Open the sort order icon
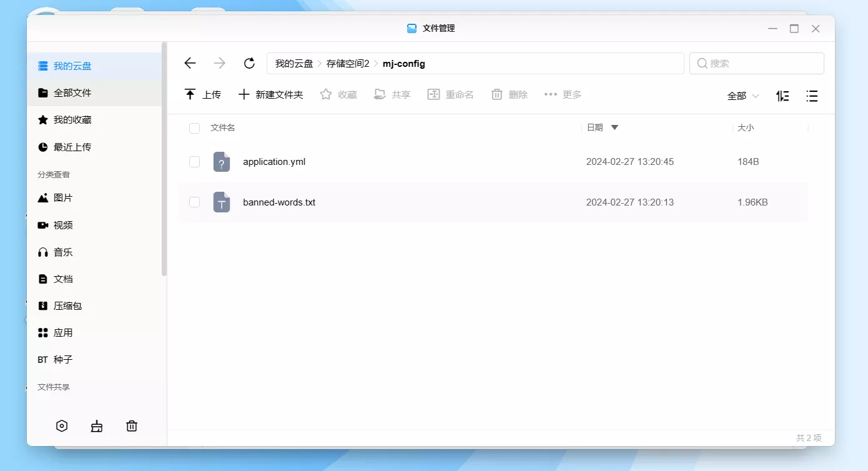Image resolution: width=868 pixels, height=471 pixels. (x=782, y=96)
